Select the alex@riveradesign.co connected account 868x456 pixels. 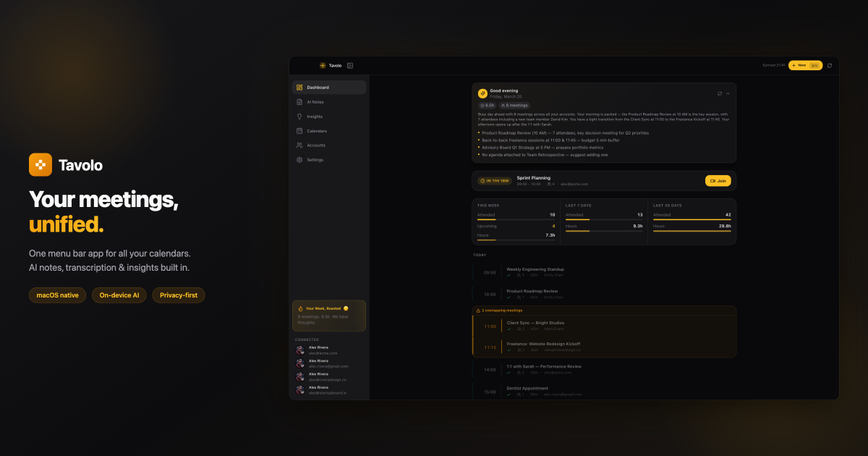coord(327,377)
